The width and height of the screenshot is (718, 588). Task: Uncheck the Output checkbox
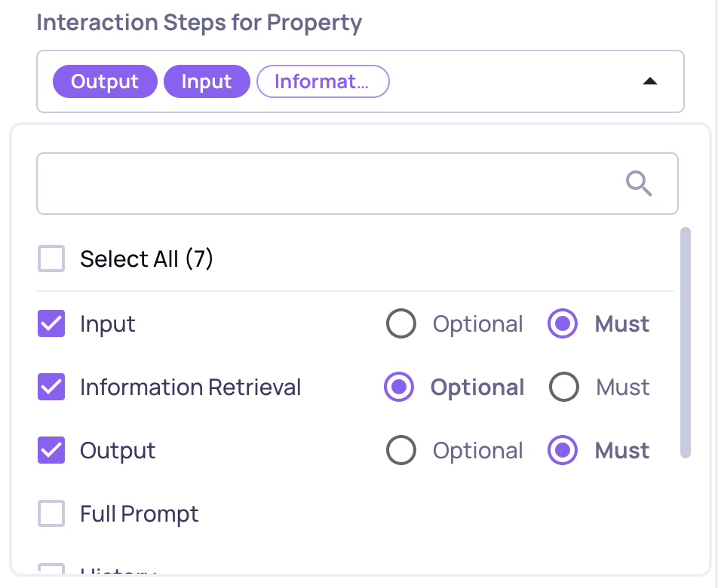coord(51,451)
